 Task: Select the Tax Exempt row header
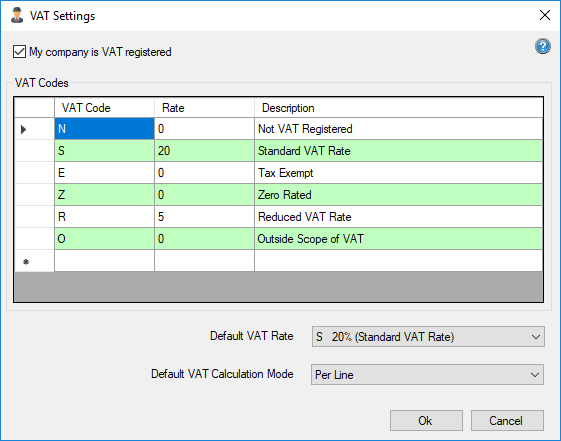click(35, 173)
